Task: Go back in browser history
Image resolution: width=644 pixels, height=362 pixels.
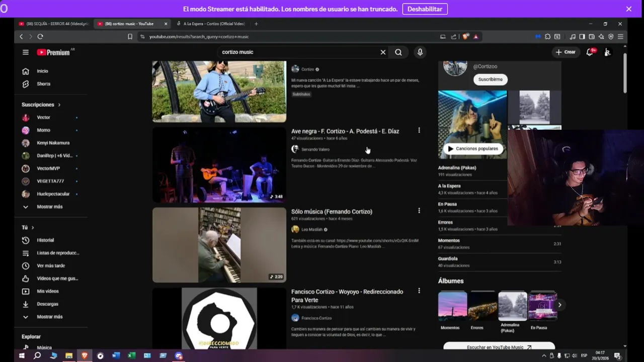Action: click(21, 37)
